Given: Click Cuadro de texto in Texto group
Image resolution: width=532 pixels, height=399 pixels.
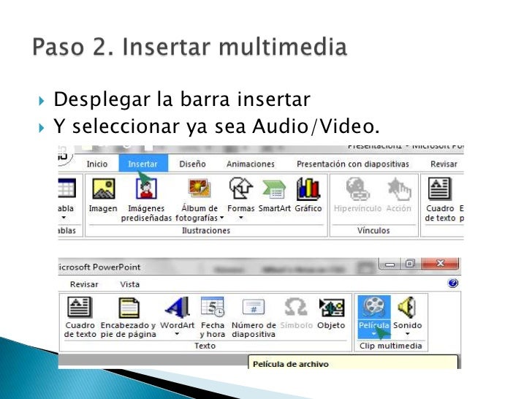Looking at the screenshot, I should (80, 317).
